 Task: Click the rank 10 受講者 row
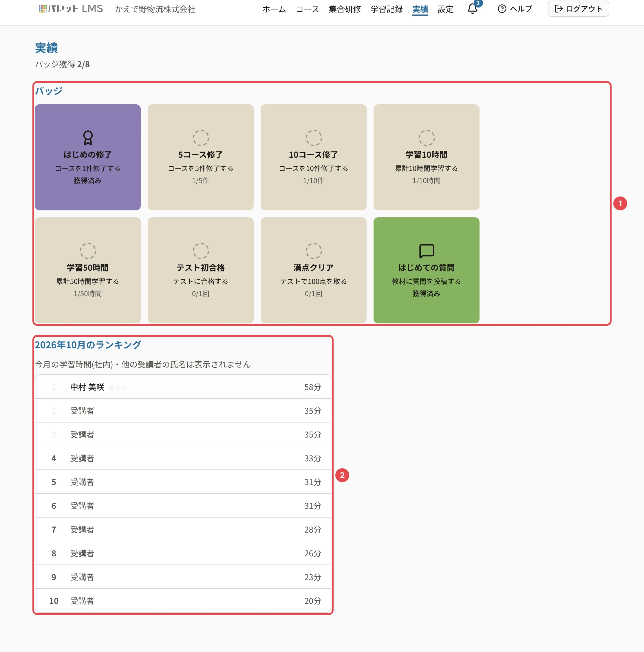[x=183, y=601]
